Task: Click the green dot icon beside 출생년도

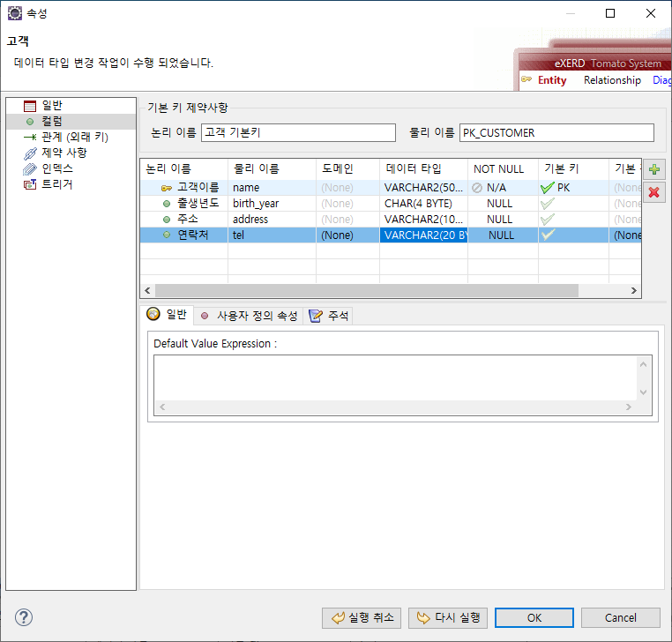Action: point(167,204)
